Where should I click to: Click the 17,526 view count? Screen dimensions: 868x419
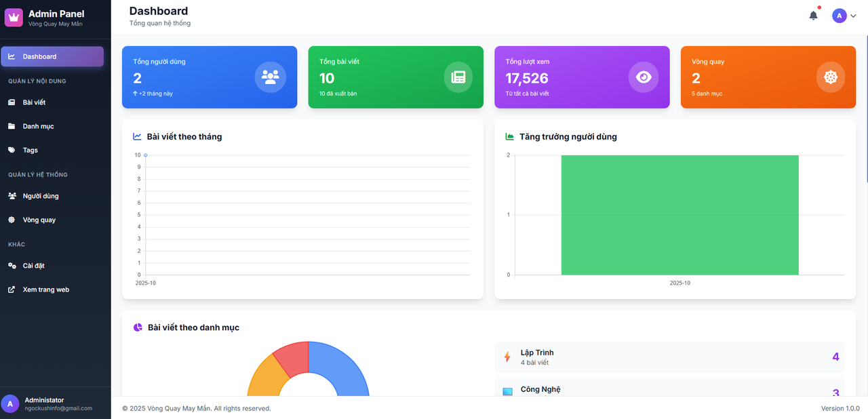pos(527,78)
